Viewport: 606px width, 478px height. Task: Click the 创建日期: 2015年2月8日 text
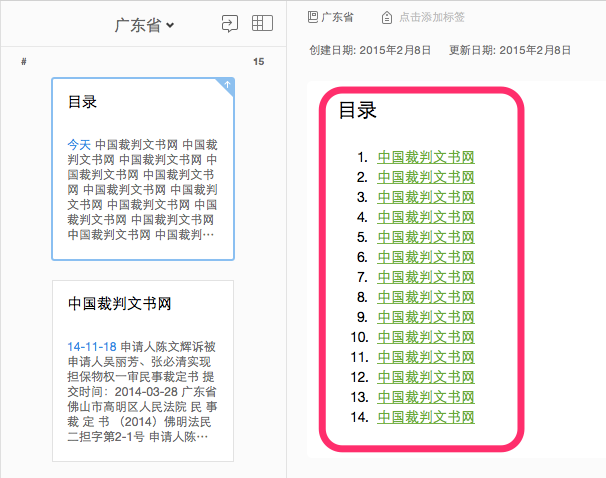point(370,50)
